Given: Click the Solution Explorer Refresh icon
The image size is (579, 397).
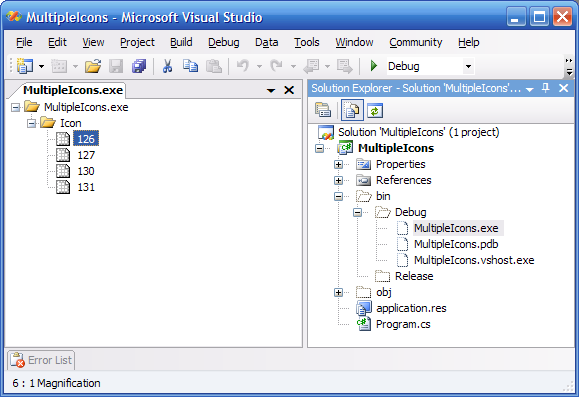Looking at the screenshot, I should 375,110.
